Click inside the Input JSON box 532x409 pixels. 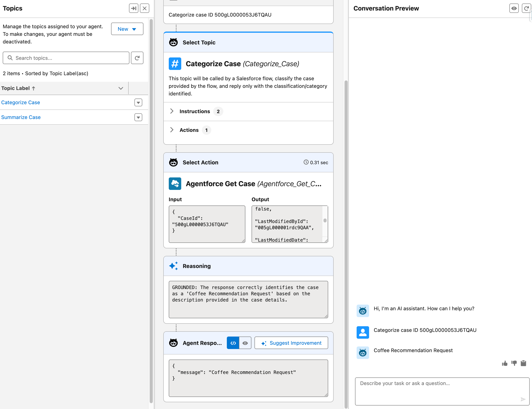click(207, 224)
